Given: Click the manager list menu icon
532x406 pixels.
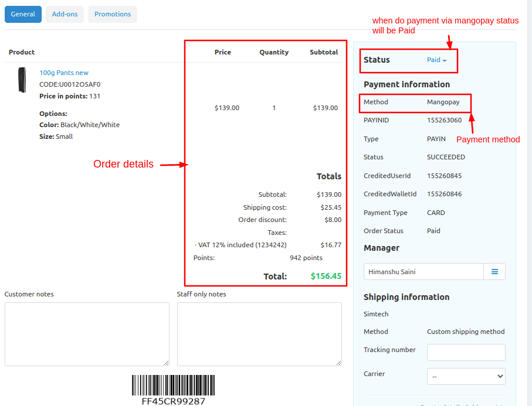Looking at the screenshot, I should pos(494,271).
